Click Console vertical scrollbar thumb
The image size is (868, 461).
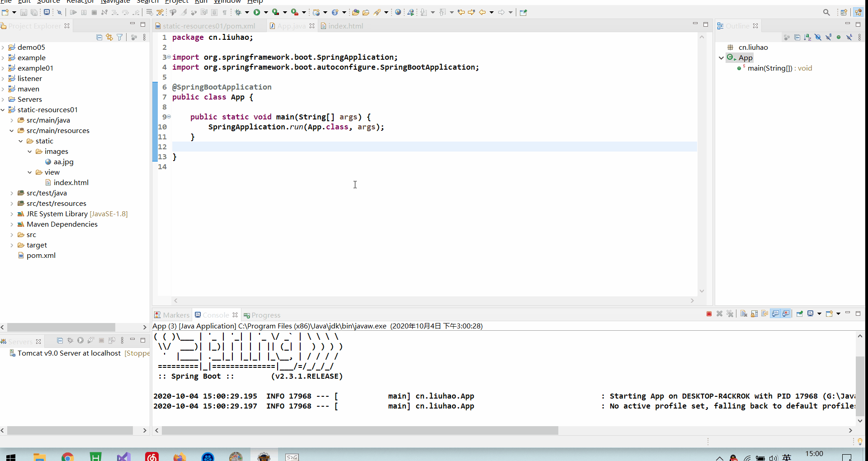point(860,386)
